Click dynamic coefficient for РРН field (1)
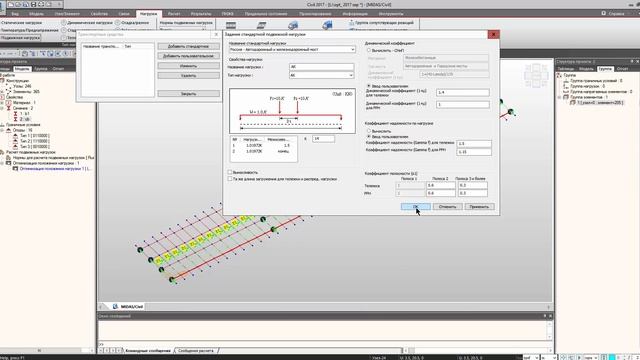 [x=462, y=104]
